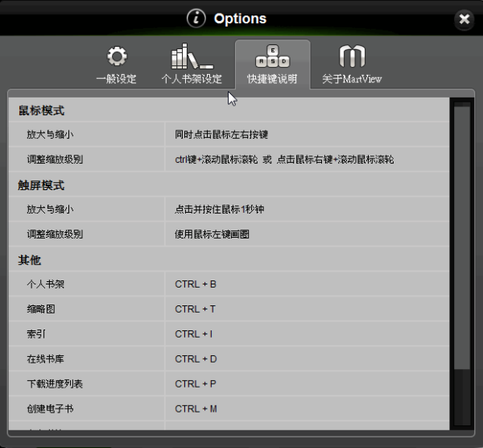Select the 其他 section heading
The image size is (483, 448).
pos(30,260)
